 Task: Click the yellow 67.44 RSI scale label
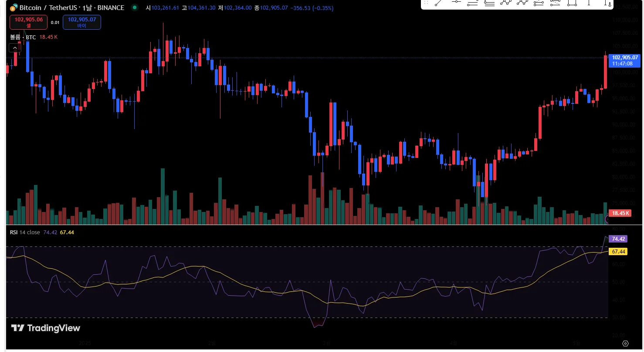click(x=618, y=252)
